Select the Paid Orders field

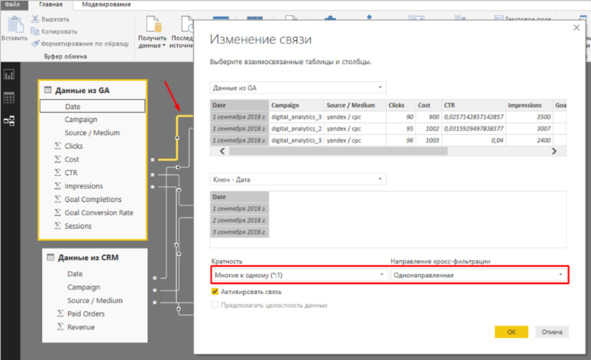[86, 314]
